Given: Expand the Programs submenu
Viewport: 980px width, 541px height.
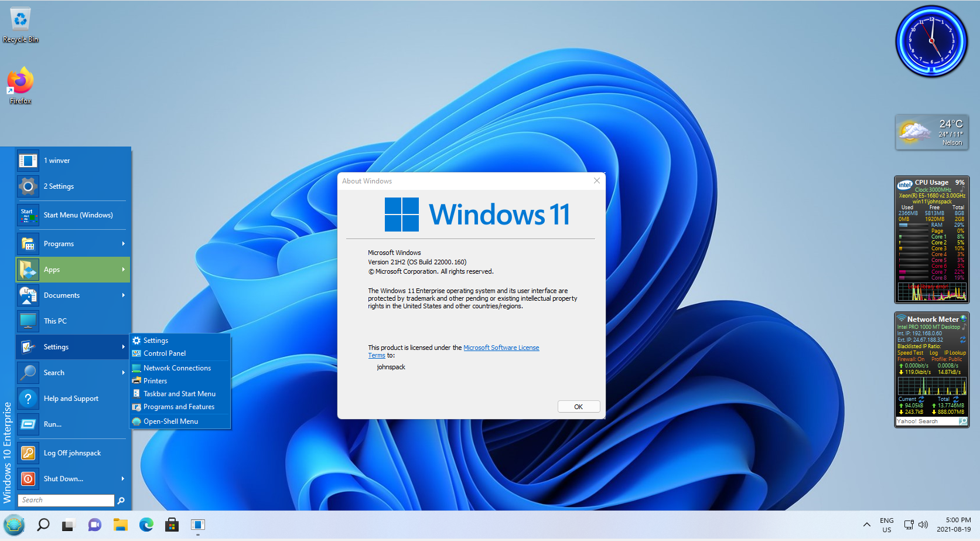Looking at the screenshot, I should [72, 244].
